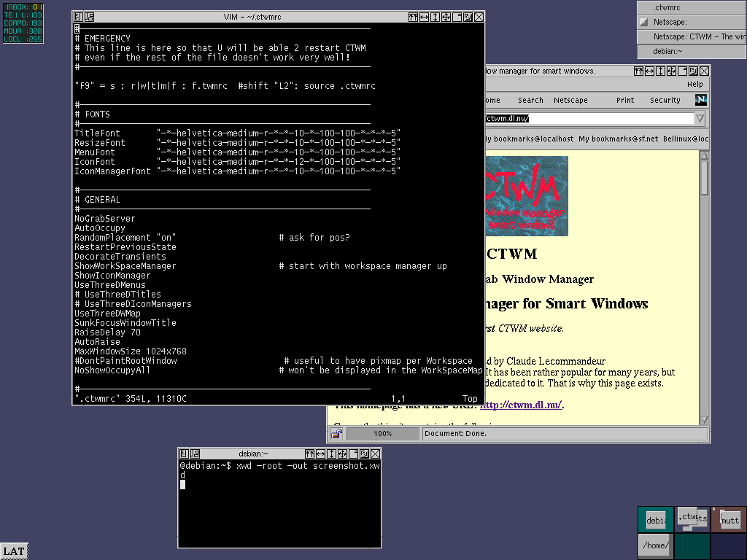Click four-way arrows icon in VIM title bar
Screen dimensions: 747x560
pos(446,17)
